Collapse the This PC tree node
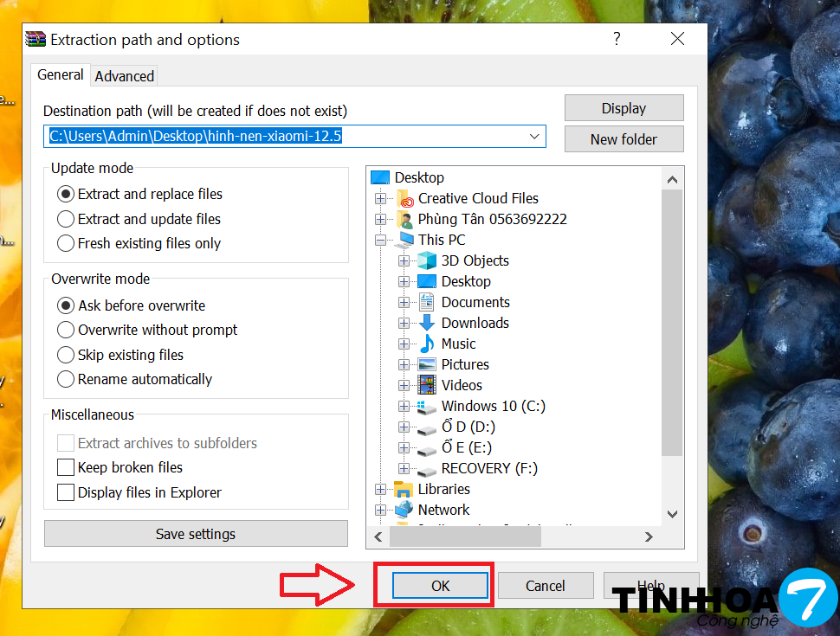 click(x=380, y=241)
